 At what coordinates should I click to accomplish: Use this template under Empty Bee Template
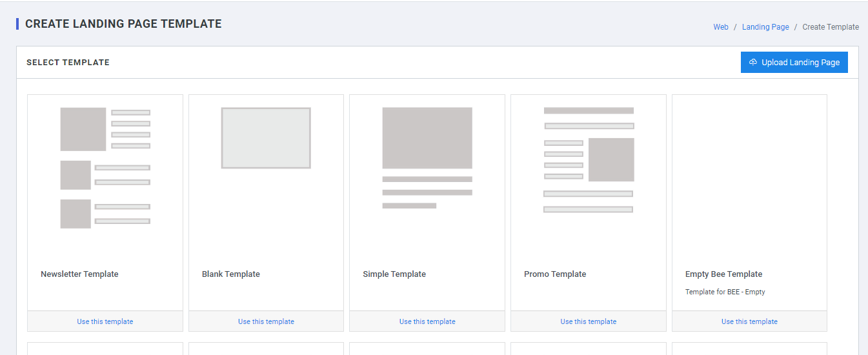coord(749,321)
